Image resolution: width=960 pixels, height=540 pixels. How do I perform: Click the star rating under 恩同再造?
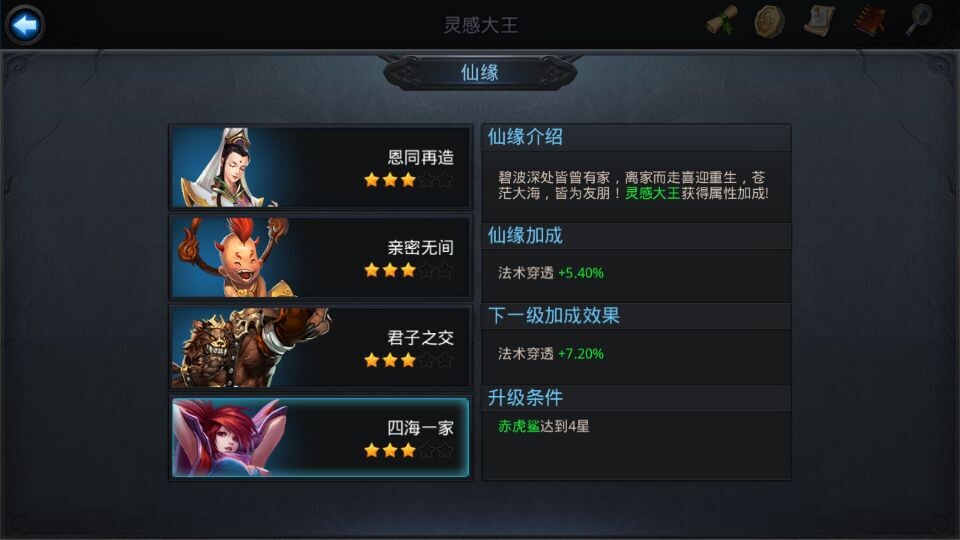click(408, 180)
